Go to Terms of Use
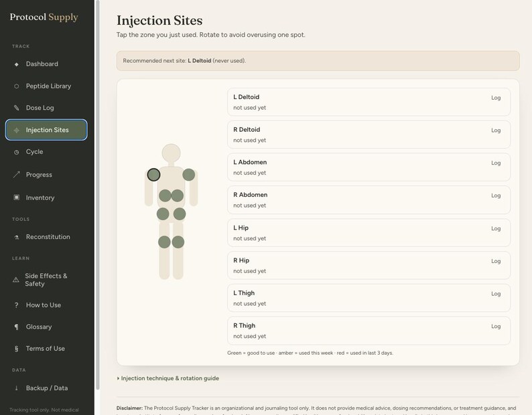 [46, 349]
